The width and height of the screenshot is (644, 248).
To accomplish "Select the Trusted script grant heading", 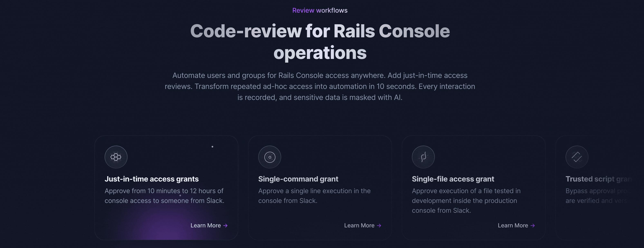I will pos(599,179).
